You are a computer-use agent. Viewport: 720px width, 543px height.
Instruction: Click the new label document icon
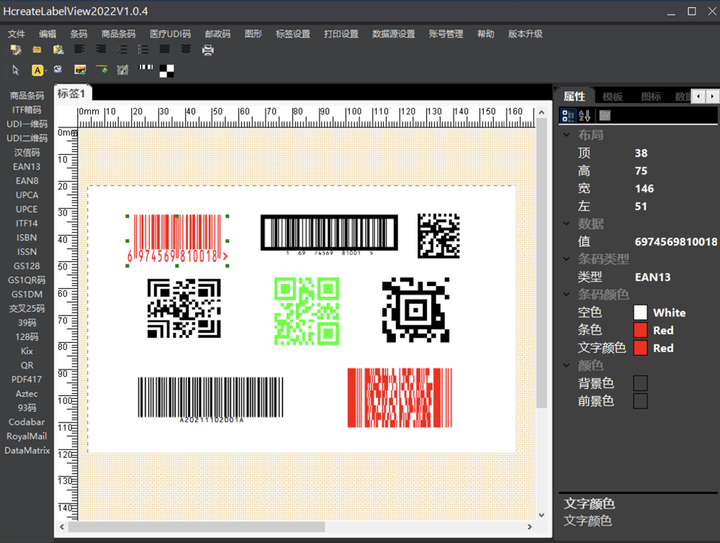coord(16,50)
